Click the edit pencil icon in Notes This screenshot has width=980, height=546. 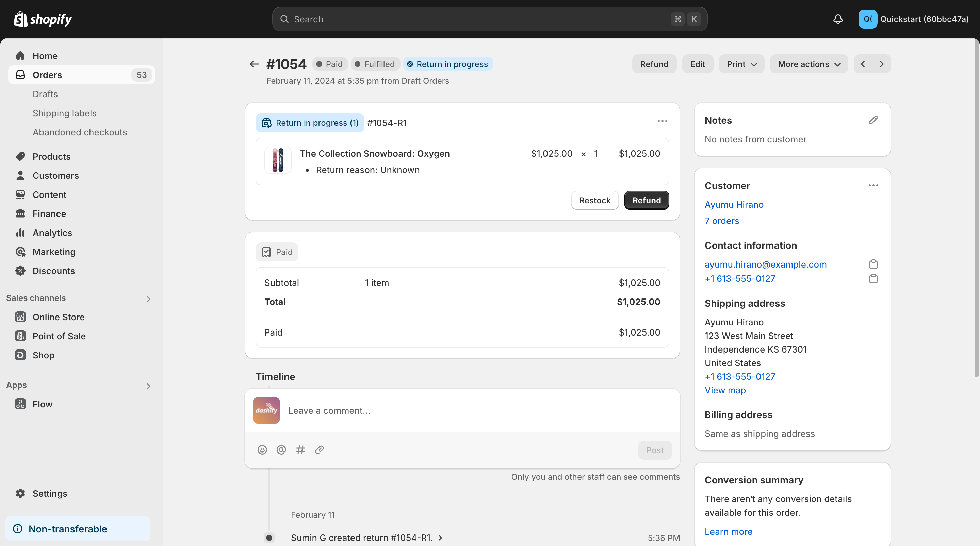point(873,120)
